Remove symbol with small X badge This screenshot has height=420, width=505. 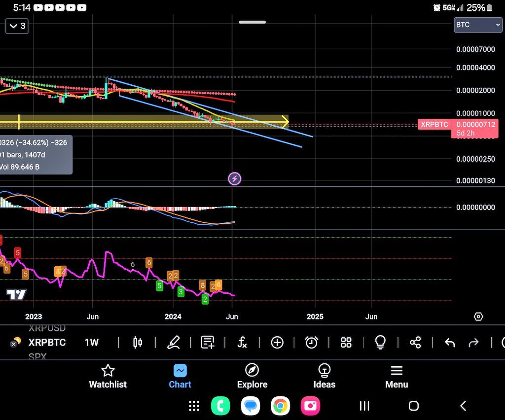(13, 345)
